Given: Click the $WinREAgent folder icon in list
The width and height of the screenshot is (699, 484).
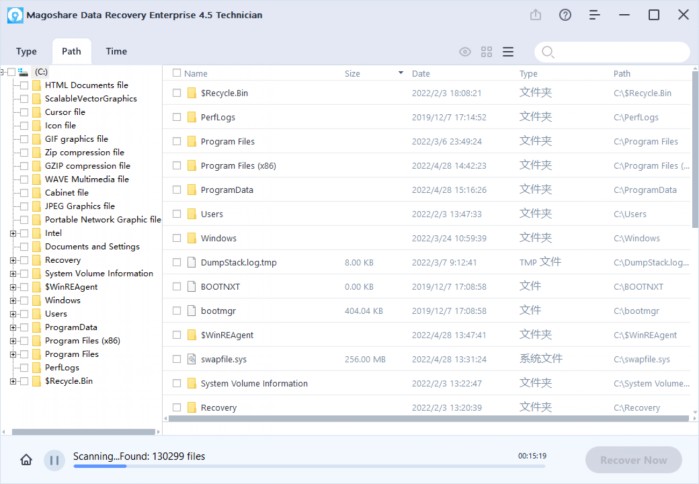Looking at the screenshot, I should click(191, 335).
